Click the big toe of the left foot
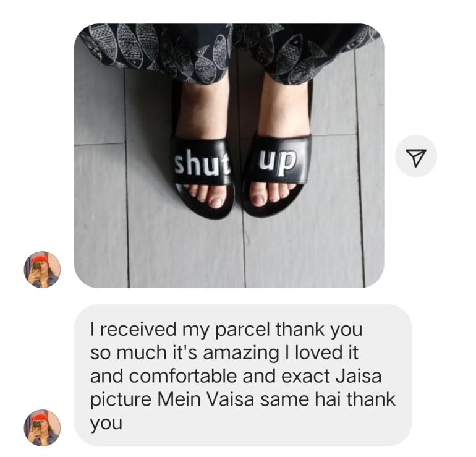The width and height of the screenshot is (476, 457). tap(216, 200)
